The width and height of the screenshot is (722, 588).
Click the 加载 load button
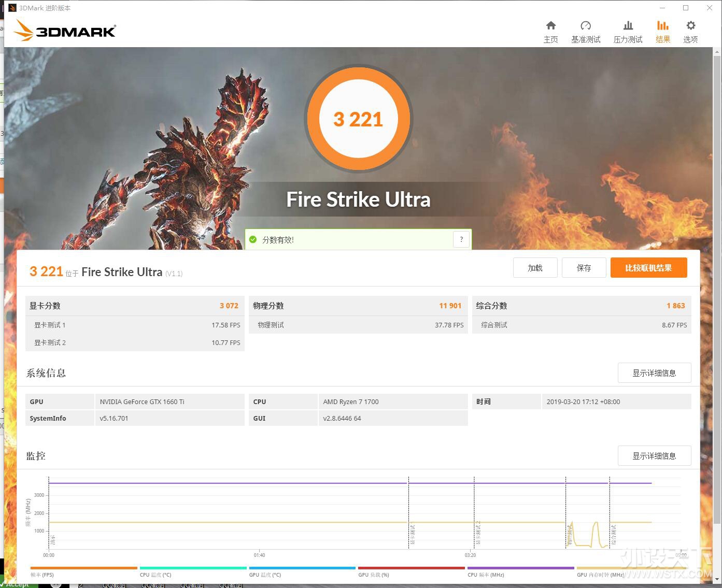coord(535,268)
